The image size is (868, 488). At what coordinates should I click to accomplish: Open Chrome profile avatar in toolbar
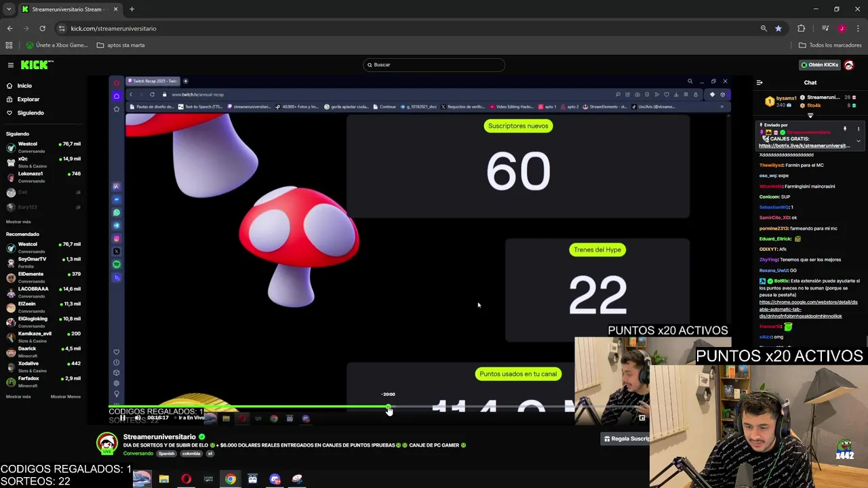pyautogui.click(x=842, y=28)
